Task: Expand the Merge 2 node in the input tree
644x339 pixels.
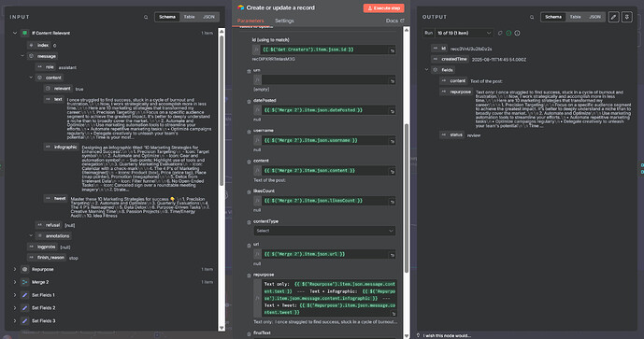Action: (15, 282)
